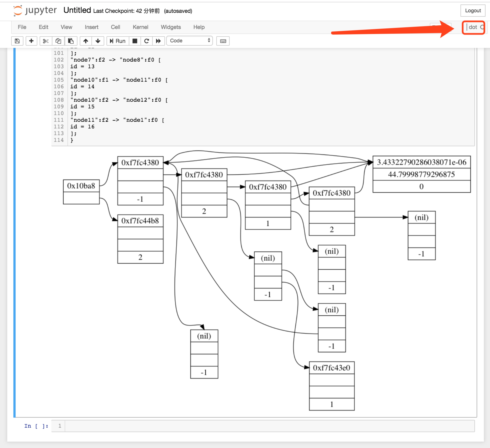The image size is (490, 448).
Task: Click the Logout button
Action: point(473,10)
